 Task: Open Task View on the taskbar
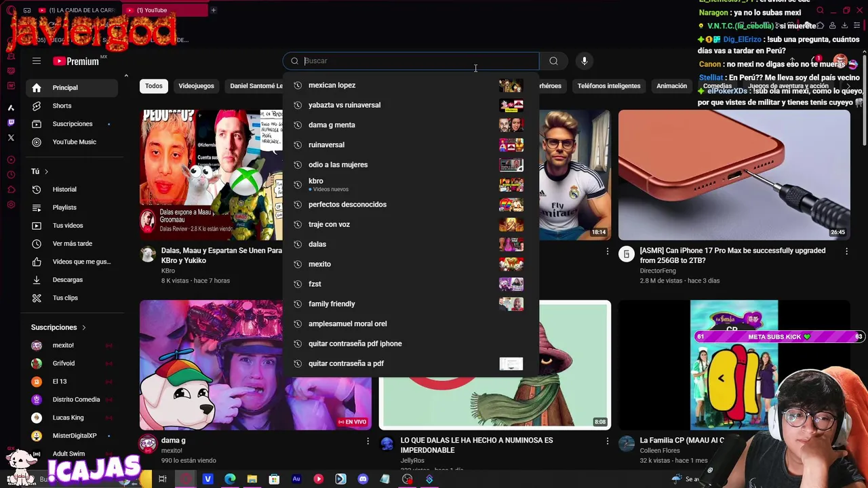tap(163, 479)
